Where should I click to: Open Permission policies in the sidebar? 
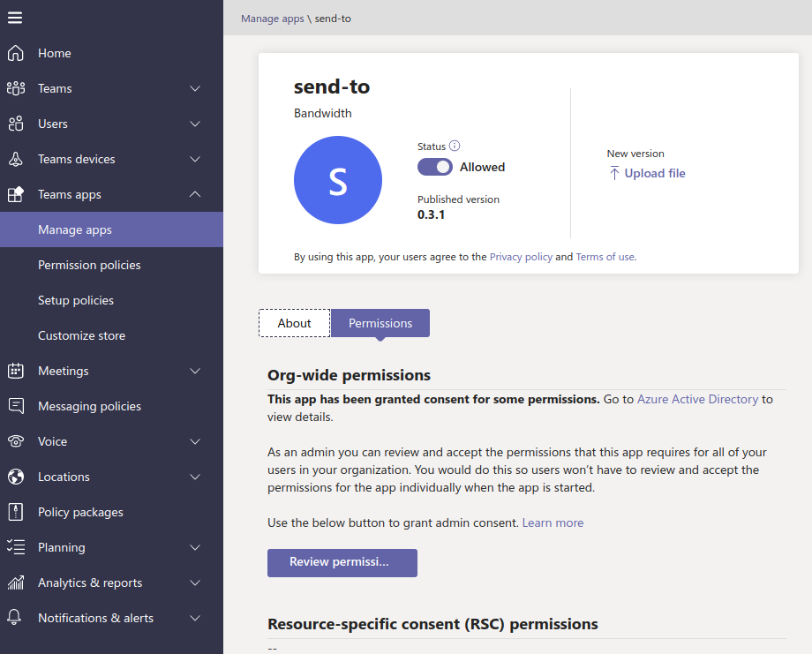[111, 265]
